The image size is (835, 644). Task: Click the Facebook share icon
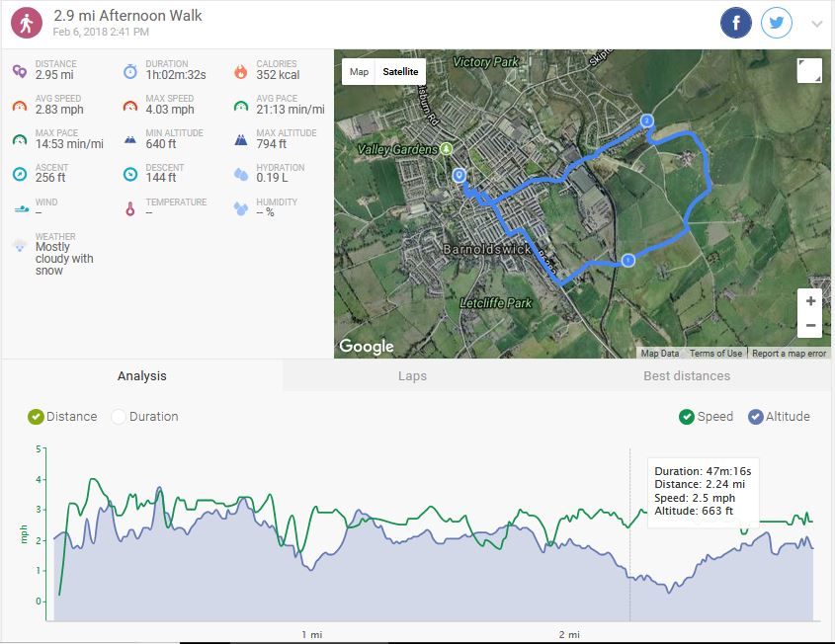point(736,23)
